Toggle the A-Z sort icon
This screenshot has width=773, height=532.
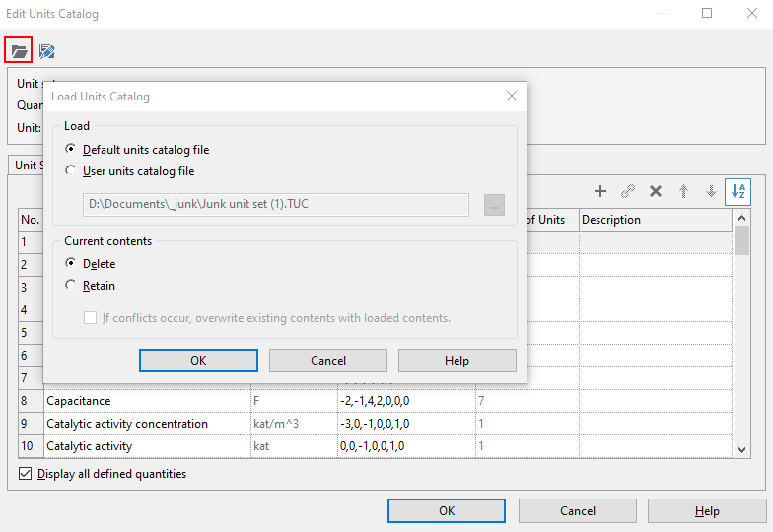[738, 191]
